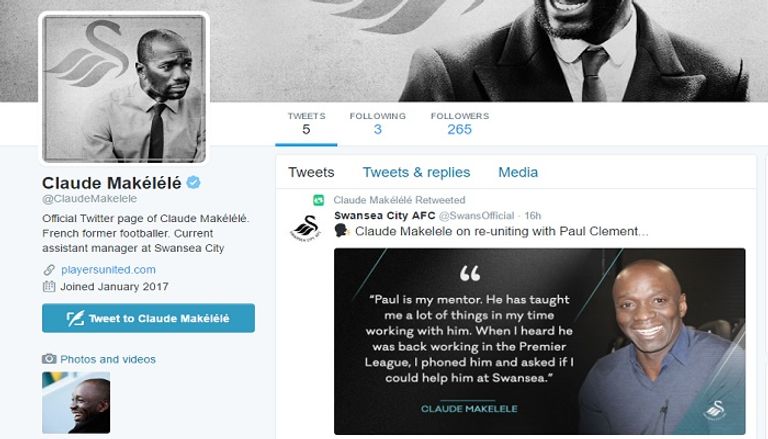Open Claude Makélélé's profile picture

(124, 88)
